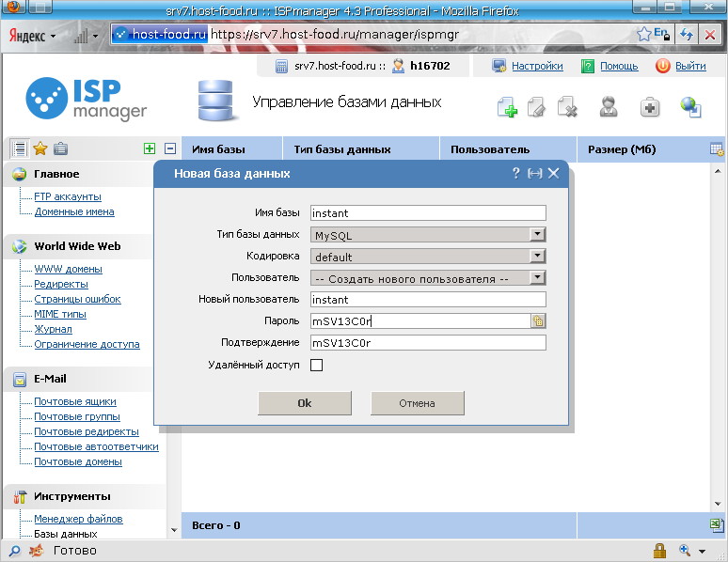Click the Excel export icon at bottom right
Image resolution: width=728 pixels, height=562 pixels.
[716, 524]
